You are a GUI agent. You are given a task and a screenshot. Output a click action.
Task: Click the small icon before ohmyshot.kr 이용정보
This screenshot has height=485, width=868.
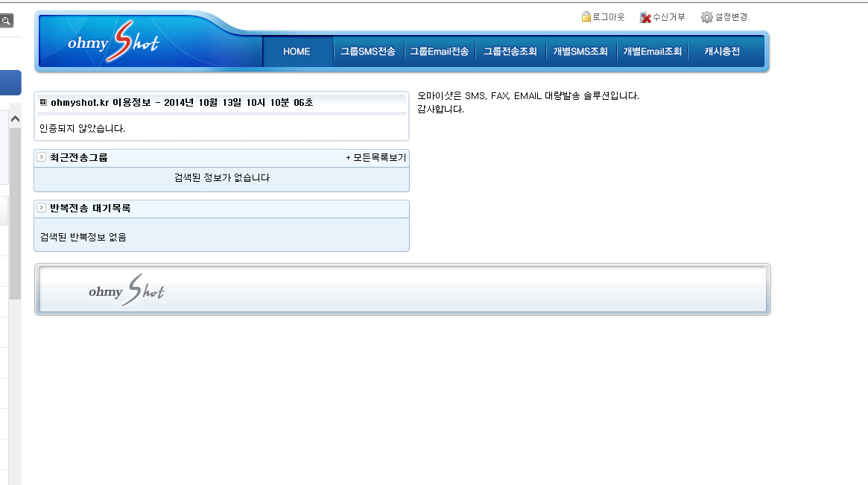[x=43, y=102]
